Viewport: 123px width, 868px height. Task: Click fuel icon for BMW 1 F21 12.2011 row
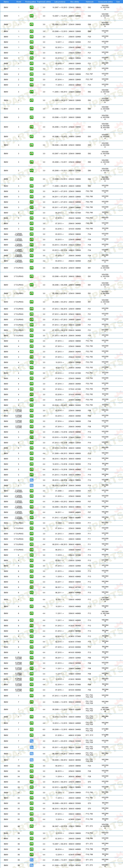tap(31, 42)
